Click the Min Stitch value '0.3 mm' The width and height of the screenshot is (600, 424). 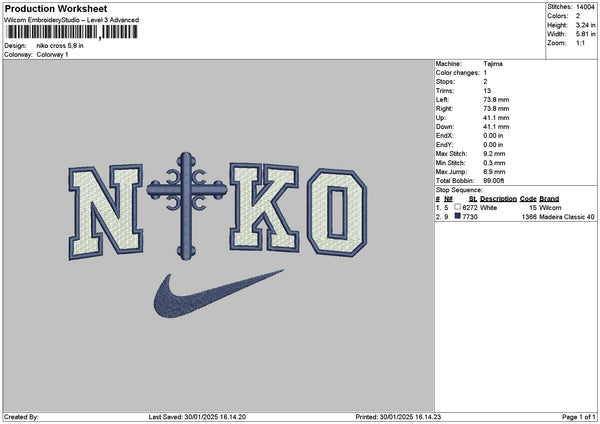[494, 163]
